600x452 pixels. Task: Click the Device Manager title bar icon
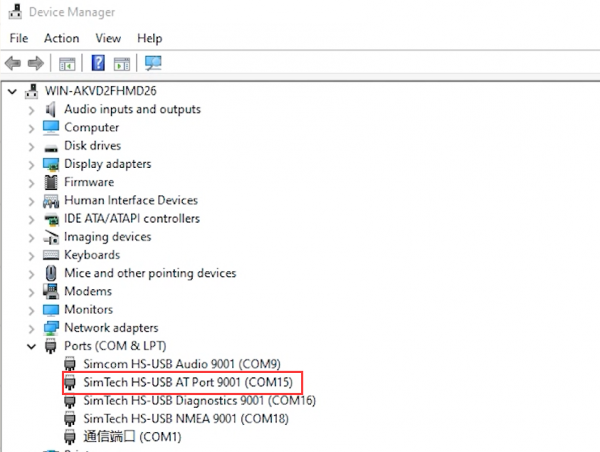pyautogui.click(x=15, y=11)
